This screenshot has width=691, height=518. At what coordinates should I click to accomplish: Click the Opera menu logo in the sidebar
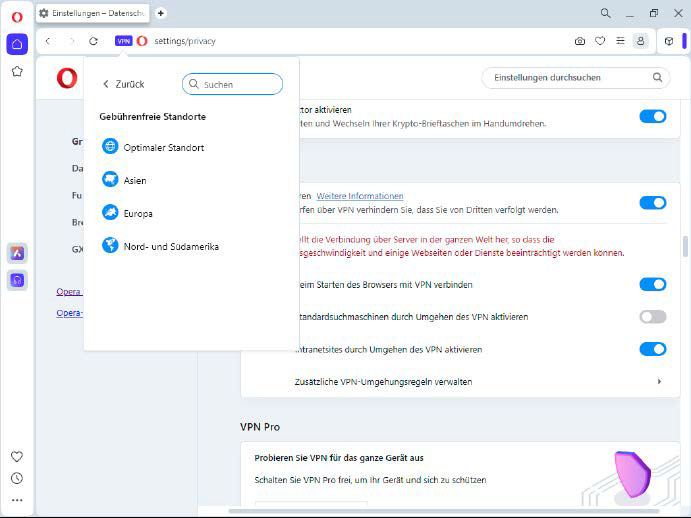pyautogui.click(x=17, y=17)
